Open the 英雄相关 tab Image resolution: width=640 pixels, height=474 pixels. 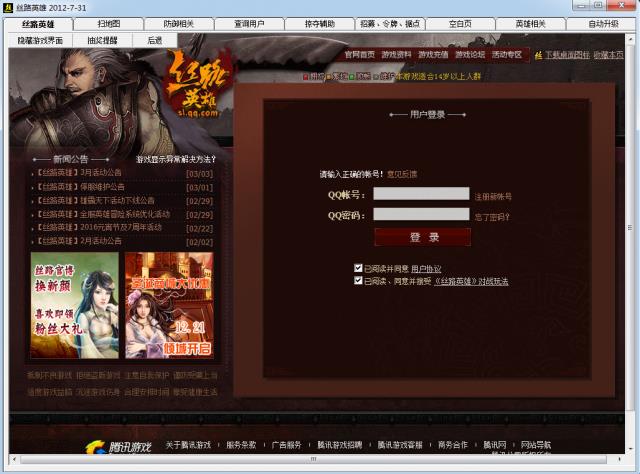531,24
